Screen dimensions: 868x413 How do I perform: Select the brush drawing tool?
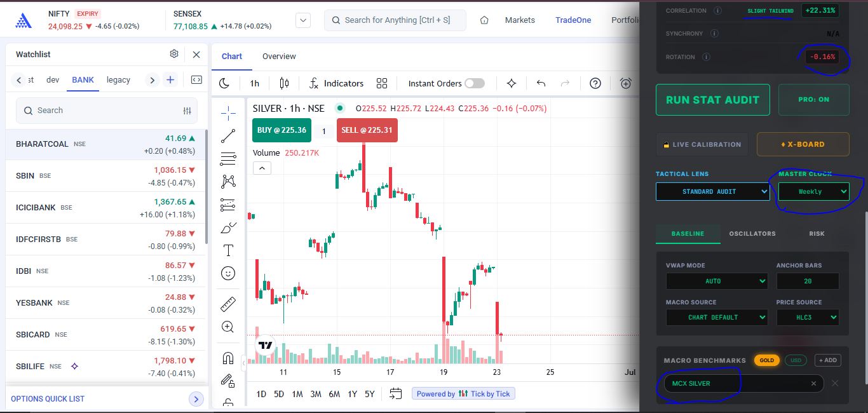tap(228, 227)
